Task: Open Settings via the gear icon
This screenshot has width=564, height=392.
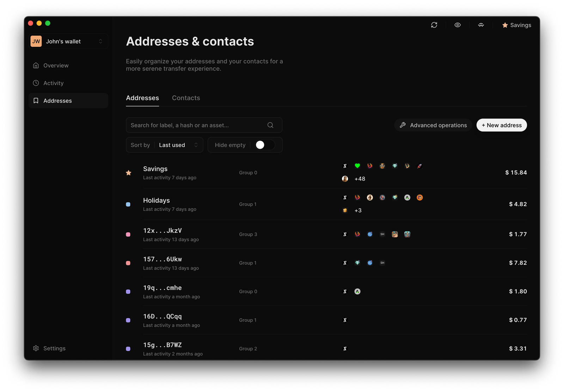Action: (x=36, y=348)
